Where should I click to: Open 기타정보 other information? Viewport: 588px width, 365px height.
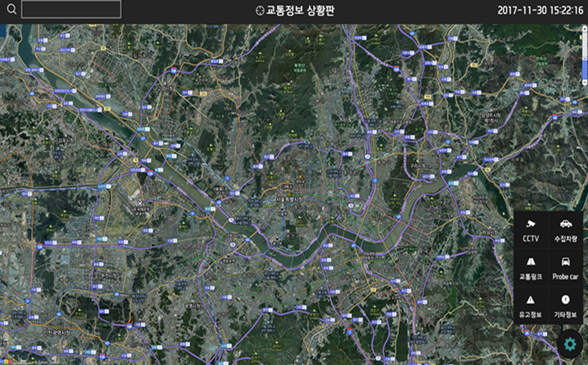coord(566,306)
